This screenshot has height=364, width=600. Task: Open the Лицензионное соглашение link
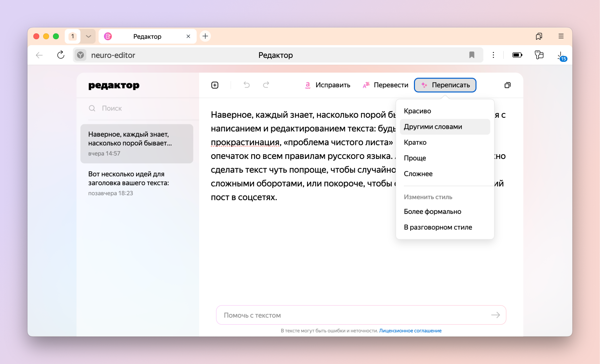pyautogui.click(x=410, y=330)
